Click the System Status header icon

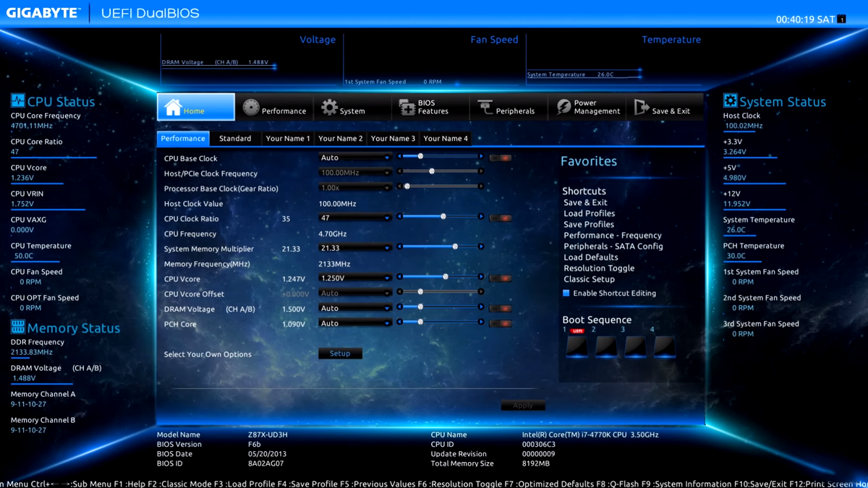730,100
